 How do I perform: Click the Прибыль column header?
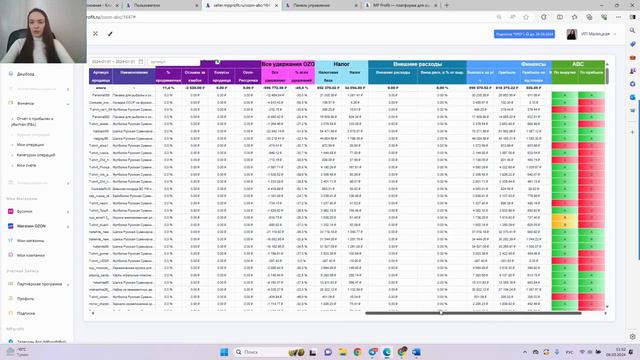click(x=507, y=76)
